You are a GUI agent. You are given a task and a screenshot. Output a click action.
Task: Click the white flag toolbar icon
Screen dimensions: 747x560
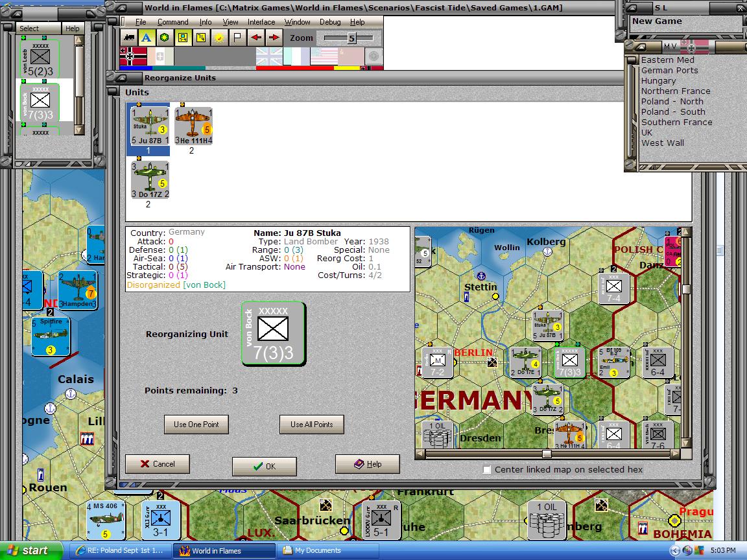237,38
